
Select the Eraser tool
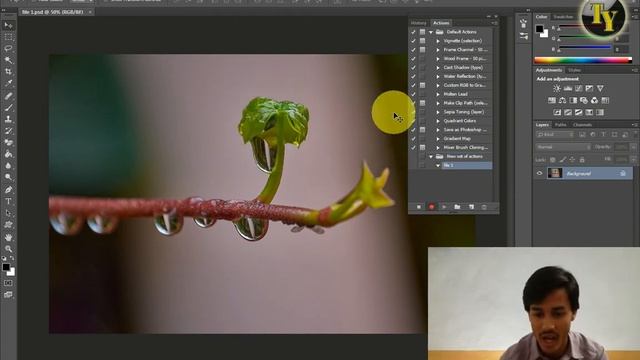point(8,142)
